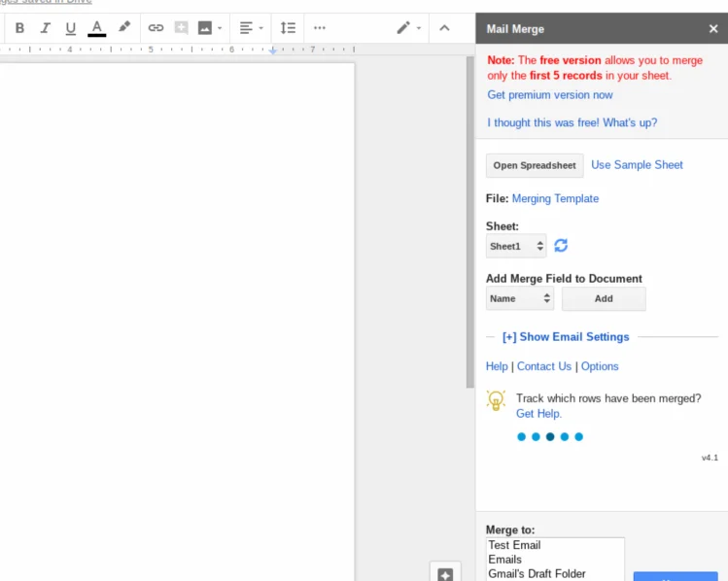Open the line spacing options
This screenshot has width=728, height=581.
coord(288,28)
